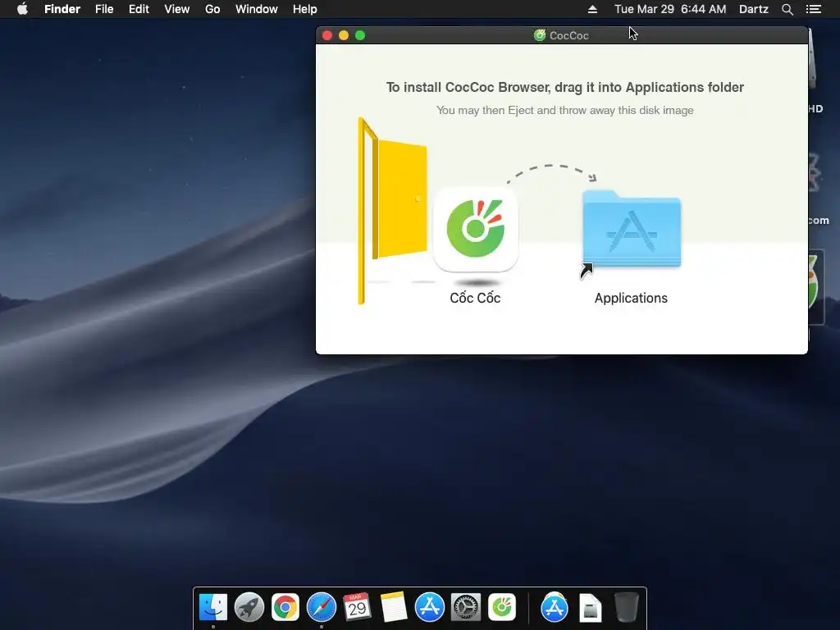Image resolution: width=840 pixels, height=630 pixels.
Task: Open the Edit menu
Action: click(x=139, y=9)
